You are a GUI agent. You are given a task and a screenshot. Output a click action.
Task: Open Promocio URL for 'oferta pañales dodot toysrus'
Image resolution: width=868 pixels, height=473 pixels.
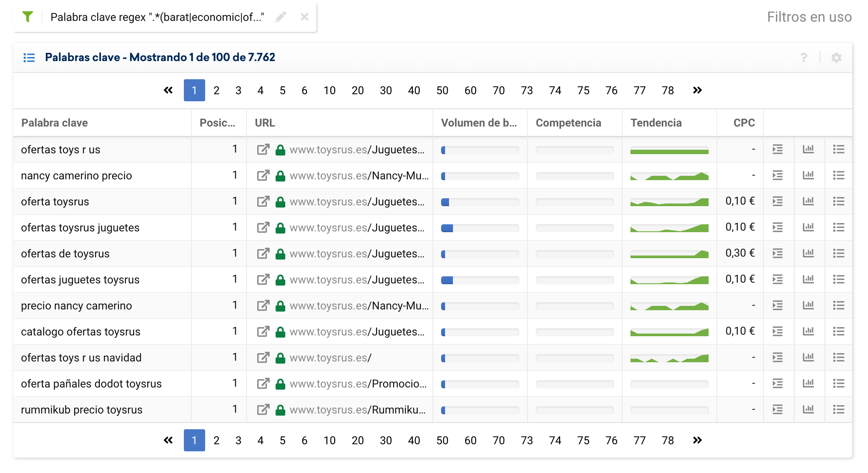358,384
